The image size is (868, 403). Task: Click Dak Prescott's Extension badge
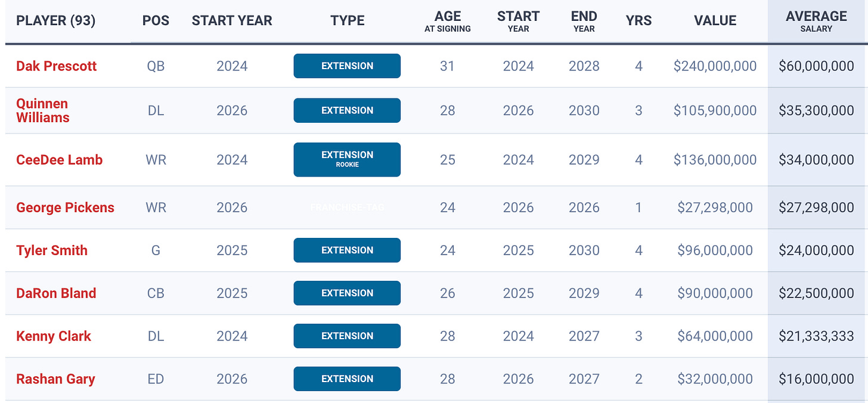coord(347,66)
